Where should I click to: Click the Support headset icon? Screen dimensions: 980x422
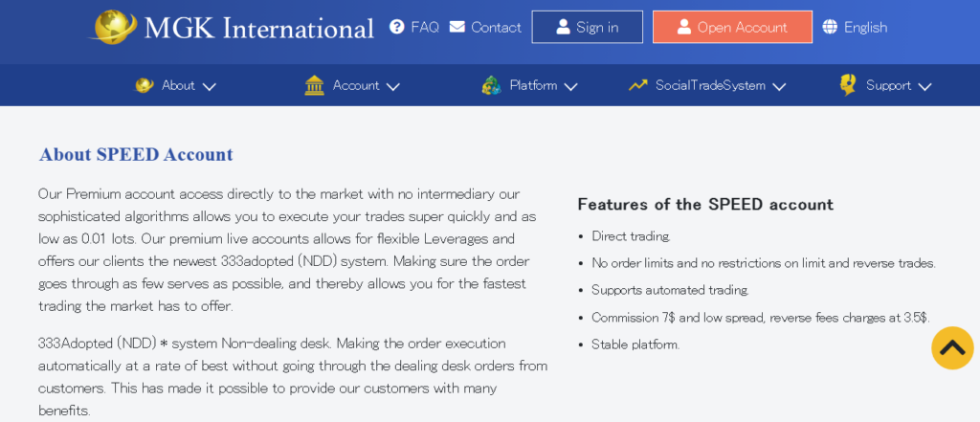click(x=848, y=85)
